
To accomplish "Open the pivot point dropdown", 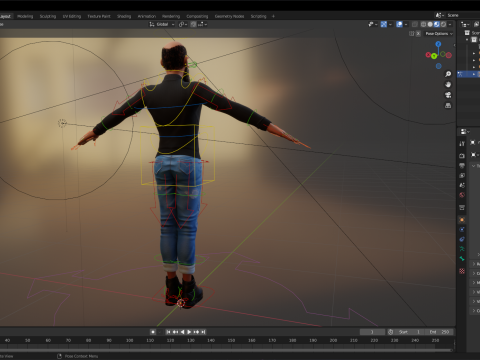I will 183,24.
